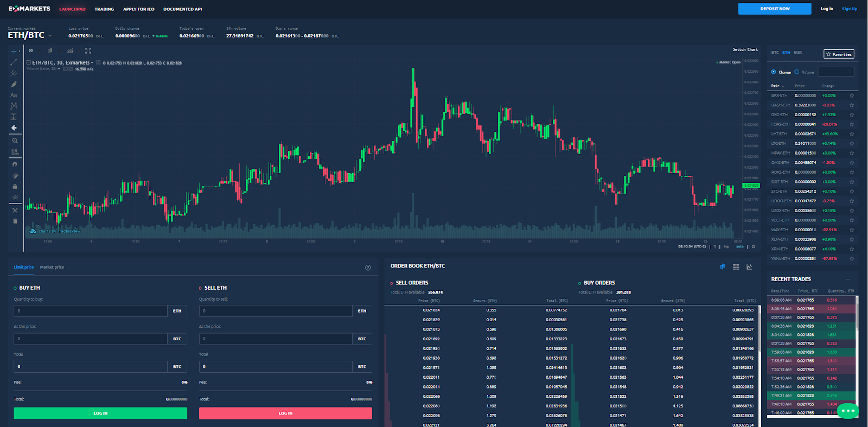The width and height of the screenshot is (868, 427).
Task: Show order book as depth chart
Action: click(749, 267)
